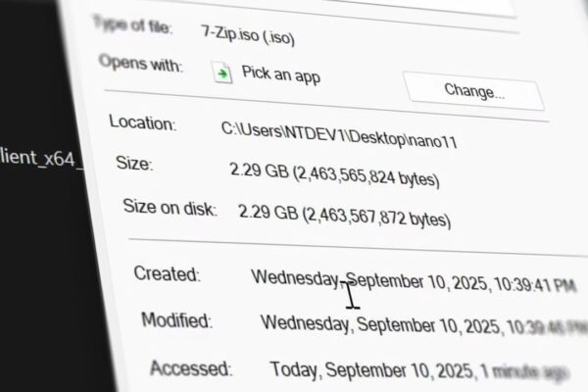
Task: Click the green arrow Pick an app icon
Action: coord(222,73)
